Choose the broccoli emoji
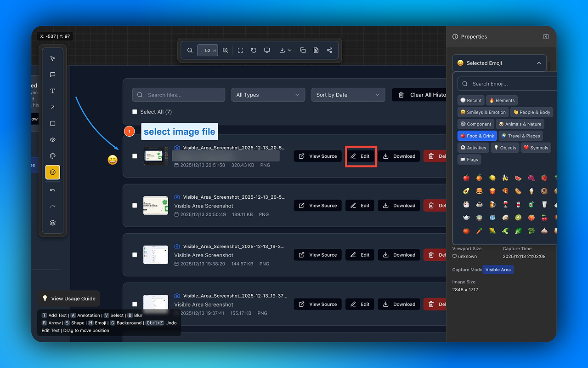Viewport: 588px width, 368px height. point(531,231)
